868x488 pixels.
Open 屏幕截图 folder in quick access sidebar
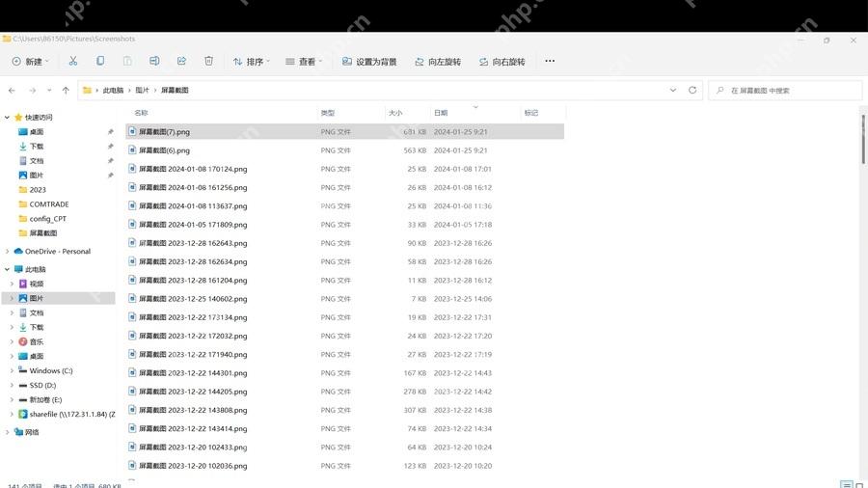tap(43, 233)
